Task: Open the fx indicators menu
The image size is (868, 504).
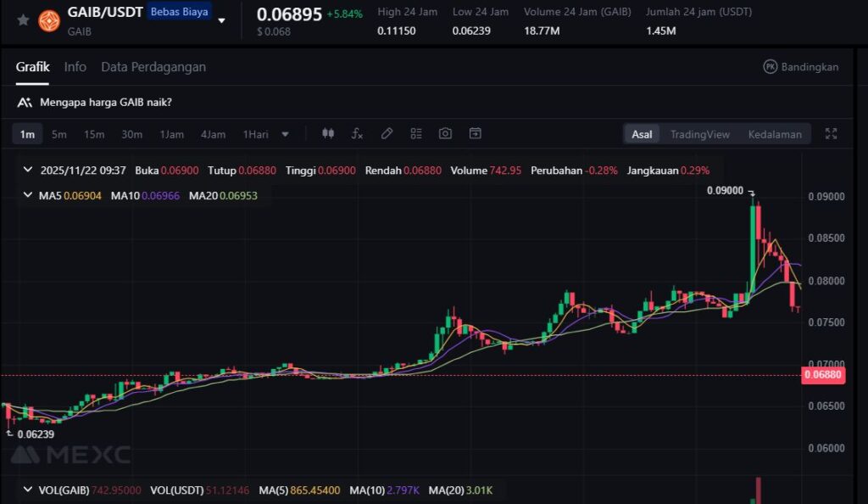Action: (358, 134)
